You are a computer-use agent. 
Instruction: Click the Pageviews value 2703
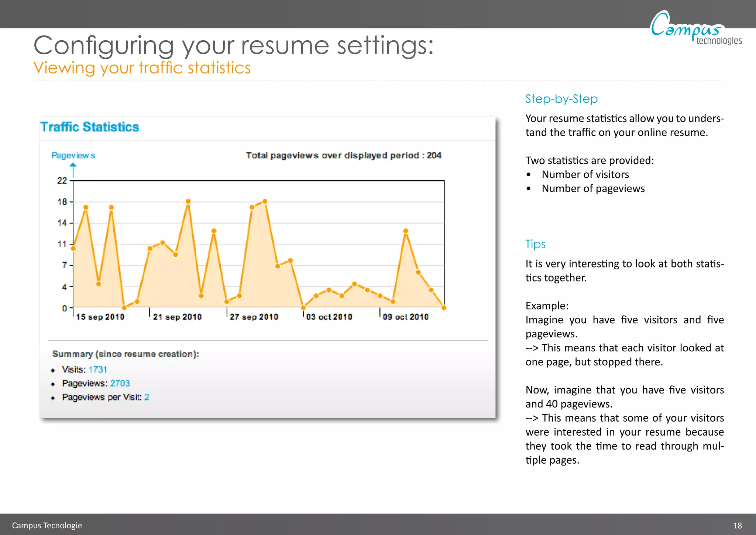[120, 383]
